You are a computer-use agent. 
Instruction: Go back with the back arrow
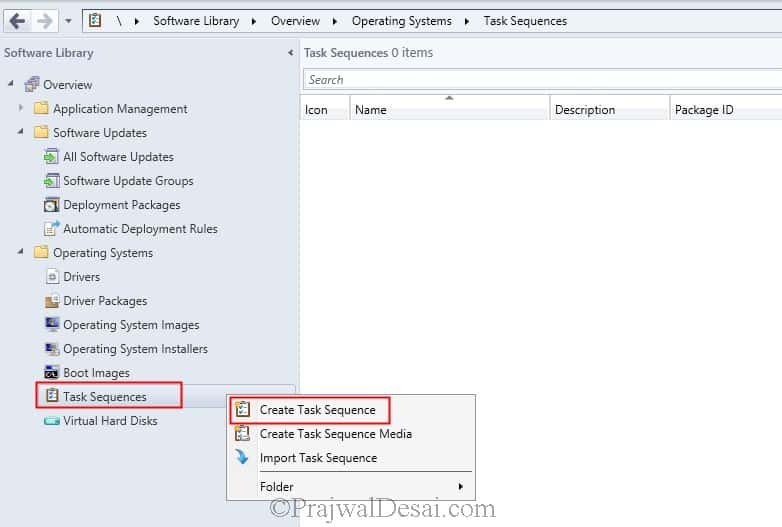click(17, 21)
